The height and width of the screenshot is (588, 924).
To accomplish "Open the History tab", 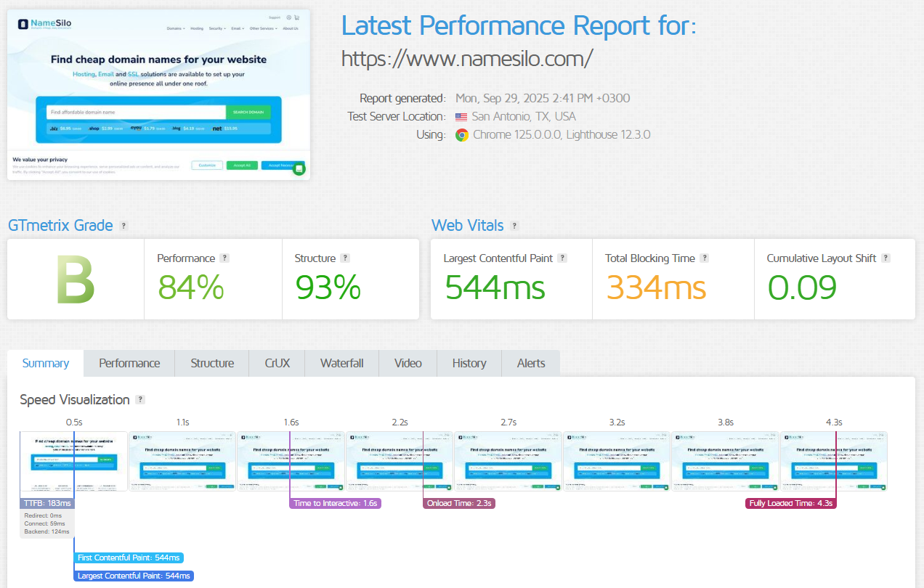I will point(469,363).
